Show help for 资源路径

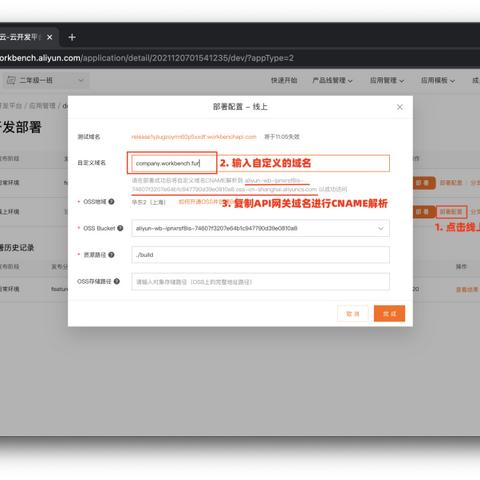[x=111, y=255]
